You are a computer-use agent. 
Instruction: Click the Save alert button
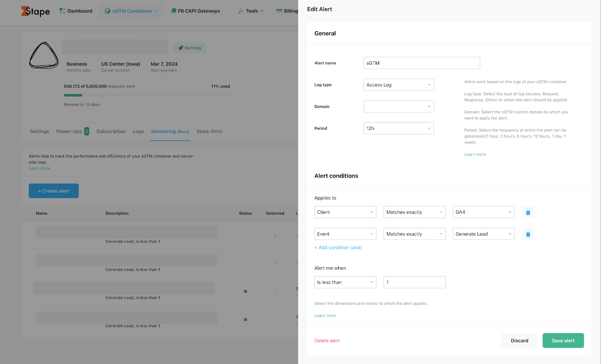tap(563, 340)
